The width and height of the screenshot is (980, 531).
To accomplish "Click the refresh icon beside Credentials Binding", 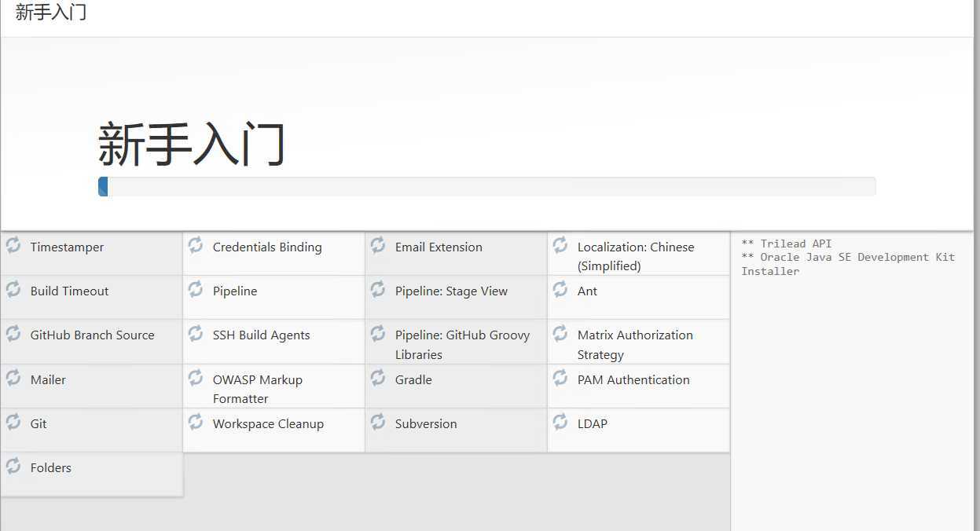I will pyautogui.click(x=196, y=246).
